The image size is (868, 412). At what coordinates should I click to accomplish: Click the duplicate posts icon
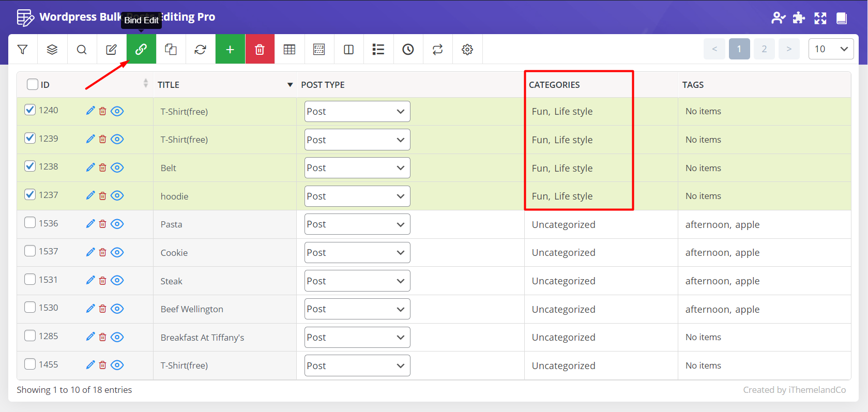pos(171,49)
